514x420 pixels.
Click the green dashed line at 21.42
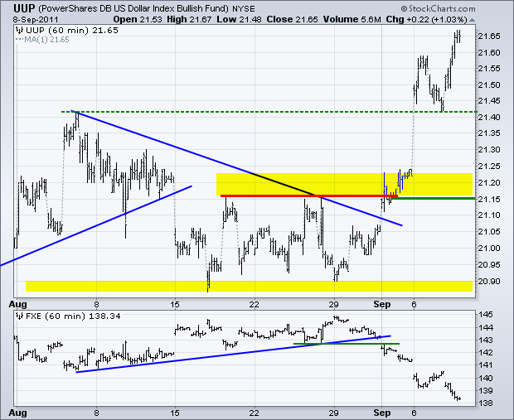(x=269, y=112)
